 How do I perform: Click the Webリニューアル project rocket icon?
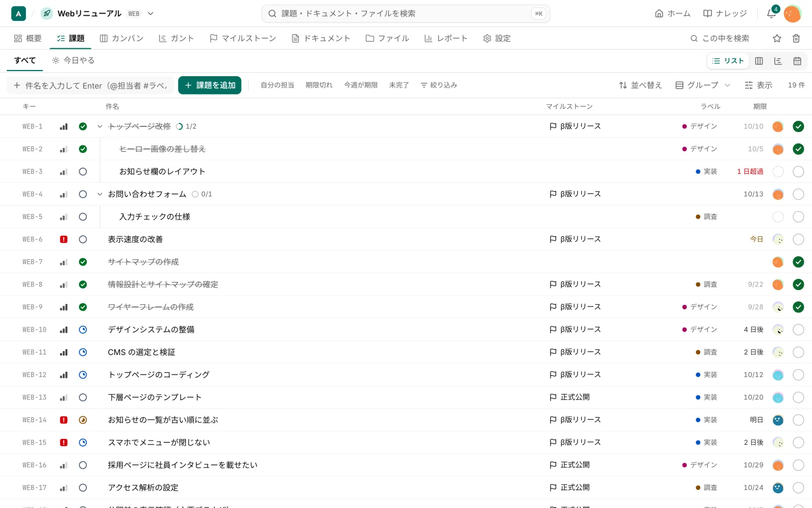click(47, 14)
